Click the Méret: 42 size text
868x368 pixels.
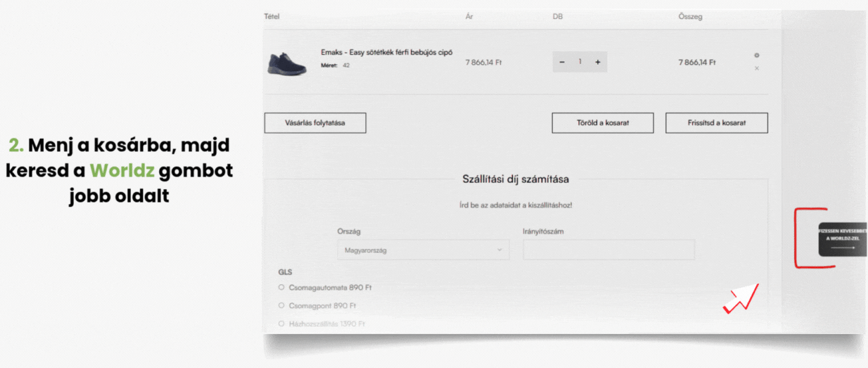[x=335, y=66]
